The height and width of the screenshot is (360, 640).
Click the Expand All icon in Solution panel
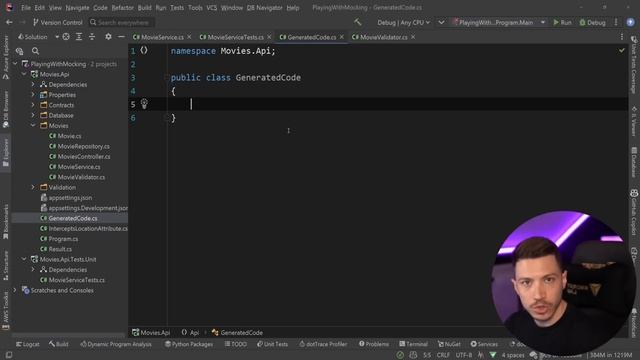tap(79, 37)
